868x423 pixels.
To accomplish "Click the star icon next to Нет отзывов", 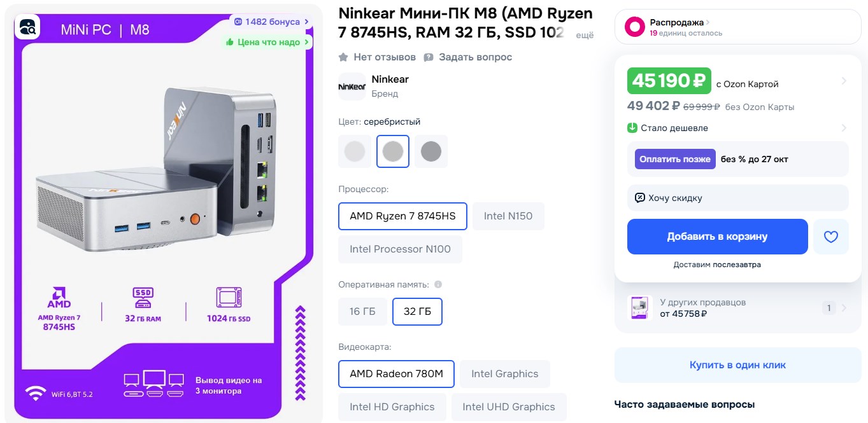I will (x=343, y=57).
